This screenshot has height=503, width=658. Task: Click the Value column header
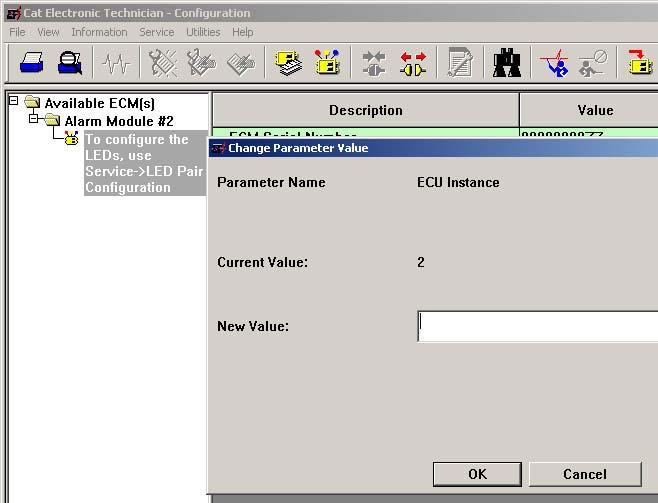tap(589, 110)
